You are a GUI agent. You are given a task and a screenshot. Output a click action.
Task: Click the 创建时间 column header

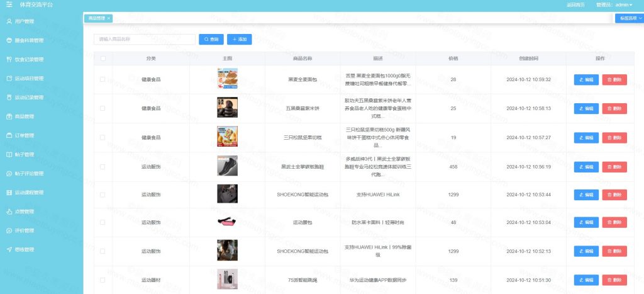pyautogui.click(x=528, y=59)
